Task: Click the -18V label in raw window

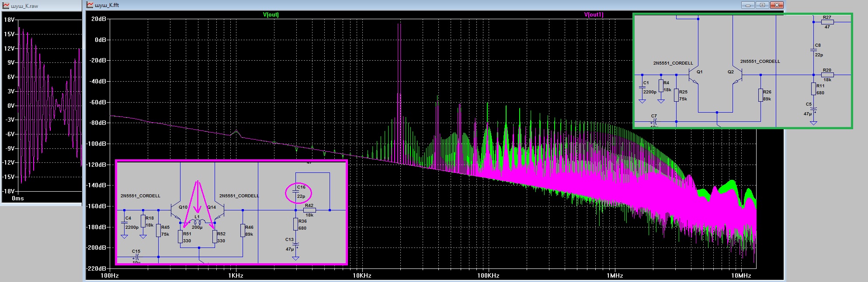Action: (x=8, y=191)
